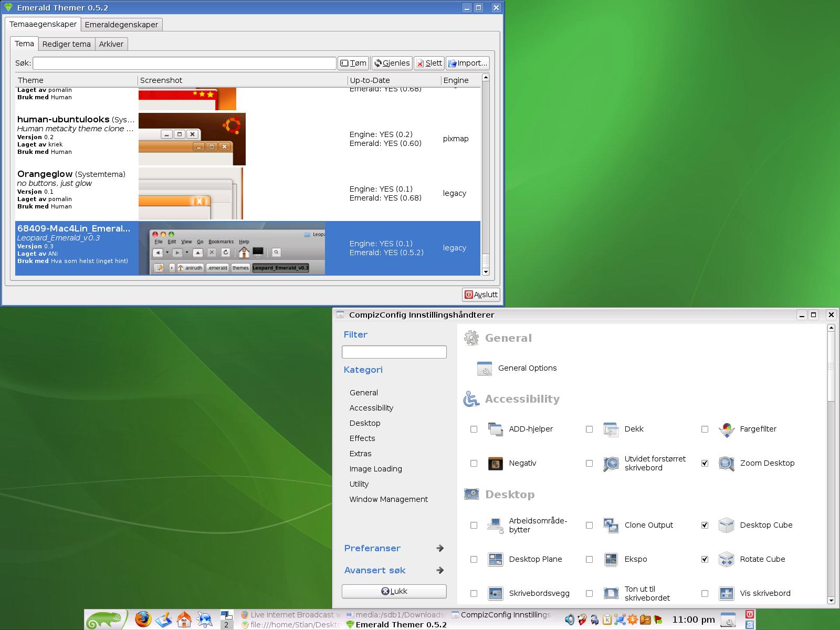This screenshot has width=840, height=630.
Task: Enable the Negativ checkbox
Action: click(474, 464)
